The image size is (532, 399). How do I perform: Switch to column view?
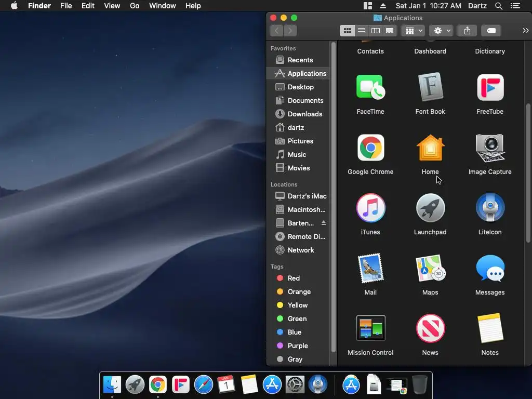(376, 31)
